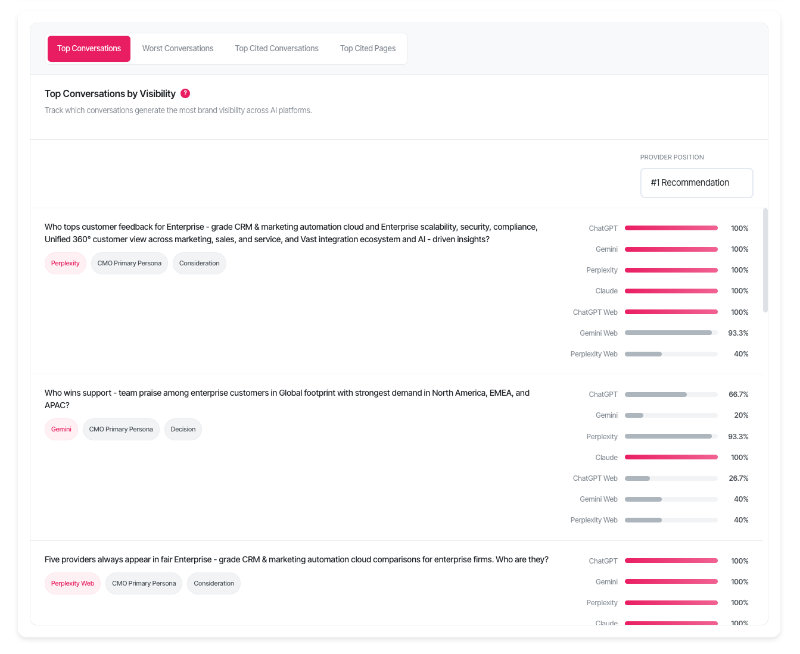Click the Perplexity Web 40% bar in first conversation
The width and height of the screenshot is (800, 654).
671,354
